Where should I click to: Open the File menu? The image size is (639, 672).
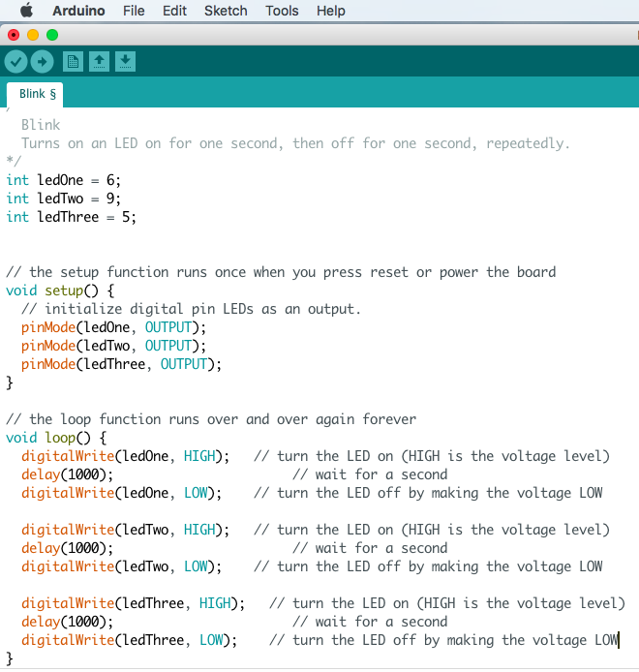point(134,11)
